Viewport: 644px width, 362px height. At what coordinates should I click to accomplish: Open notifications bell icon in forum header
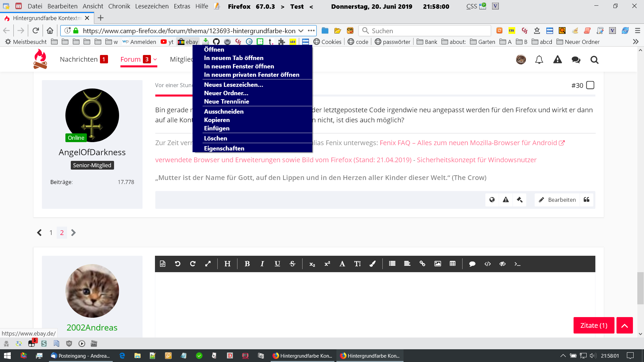click(539, 60)
